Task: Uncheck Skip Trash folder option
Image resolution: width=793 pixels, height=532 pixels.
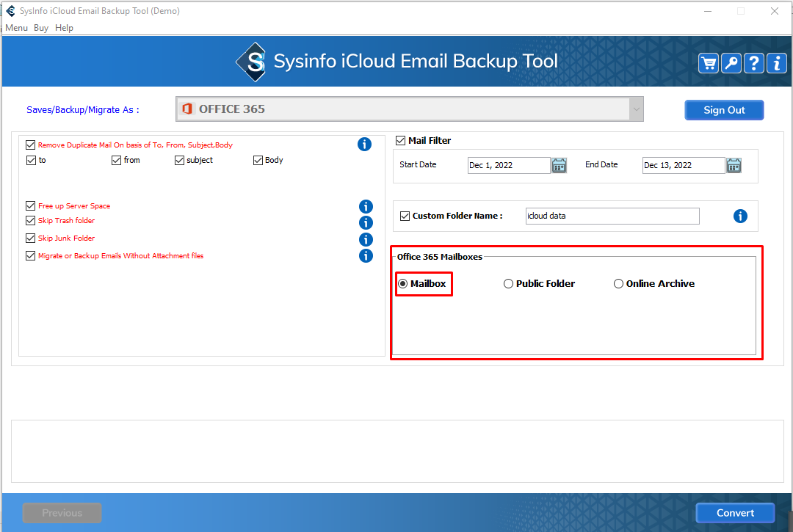Action: [30, 221]
